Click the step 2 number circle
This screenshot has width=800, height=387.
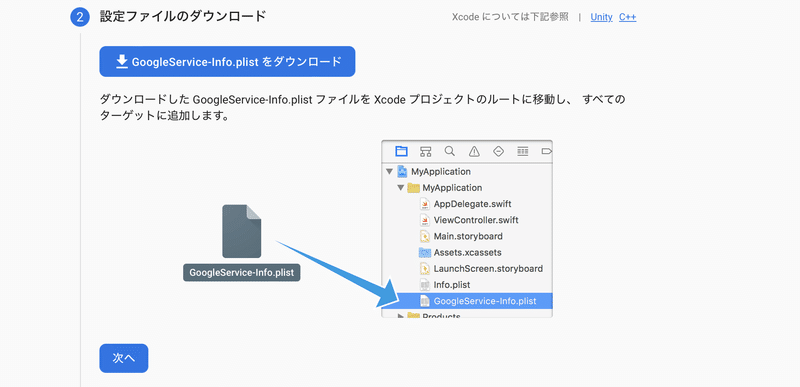point(80,17)
